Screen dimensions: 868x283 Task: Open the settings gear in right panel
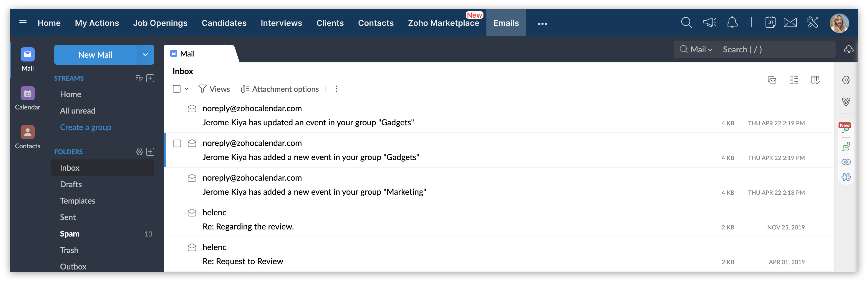click(846, 80)
